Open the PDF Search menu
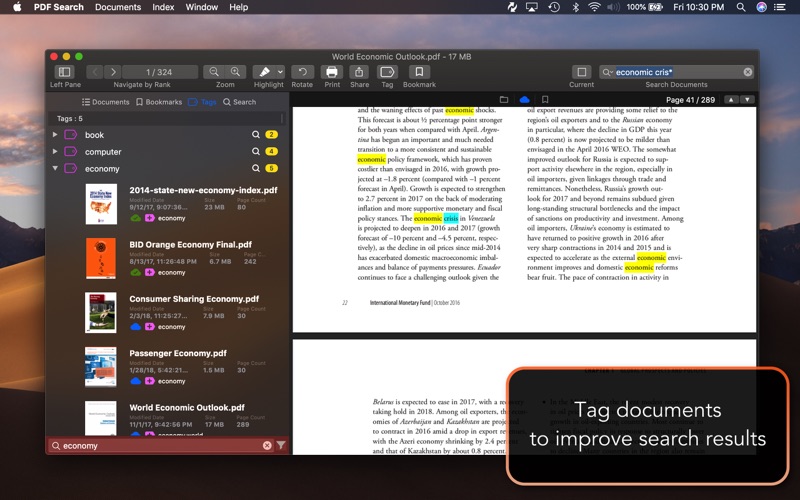This screenshot has width=800, height=500. click(59, 7)
